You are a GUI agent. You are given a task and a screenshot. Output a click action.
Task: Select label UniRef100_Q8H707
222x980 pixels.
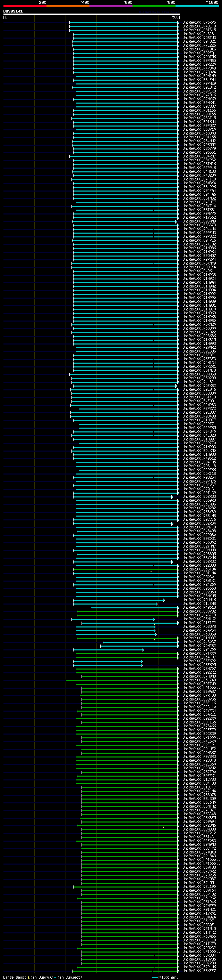[199, 669]
